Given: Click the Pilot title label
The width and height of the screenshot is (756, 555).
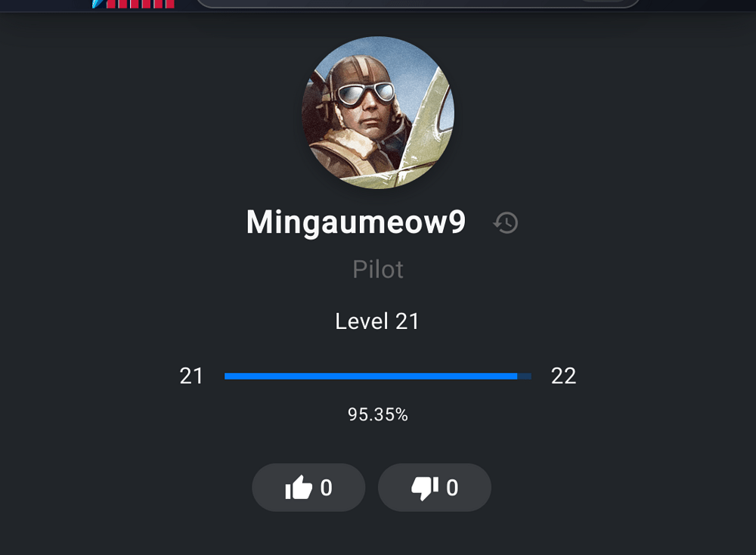Looking at the screenshot, I should [378, 269].
